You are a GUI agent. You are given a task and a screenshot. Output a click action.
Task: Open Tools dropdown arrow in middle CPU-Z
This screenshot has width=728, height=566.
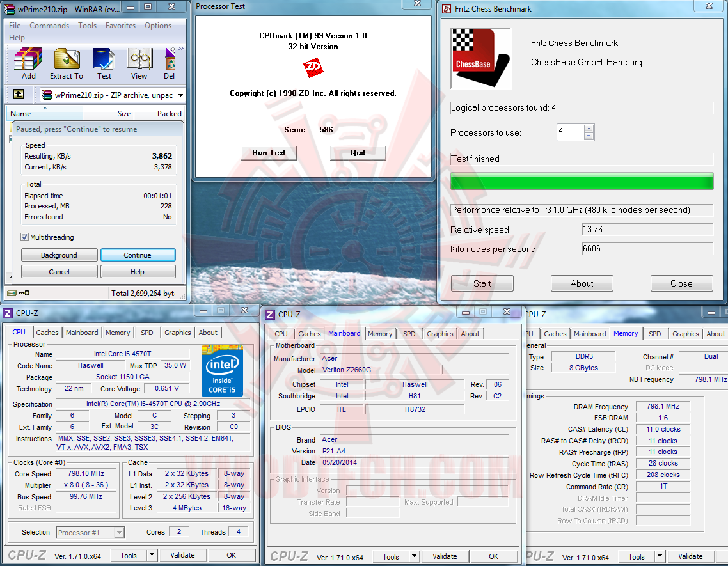pyautogui.click(x=414, y=556)
